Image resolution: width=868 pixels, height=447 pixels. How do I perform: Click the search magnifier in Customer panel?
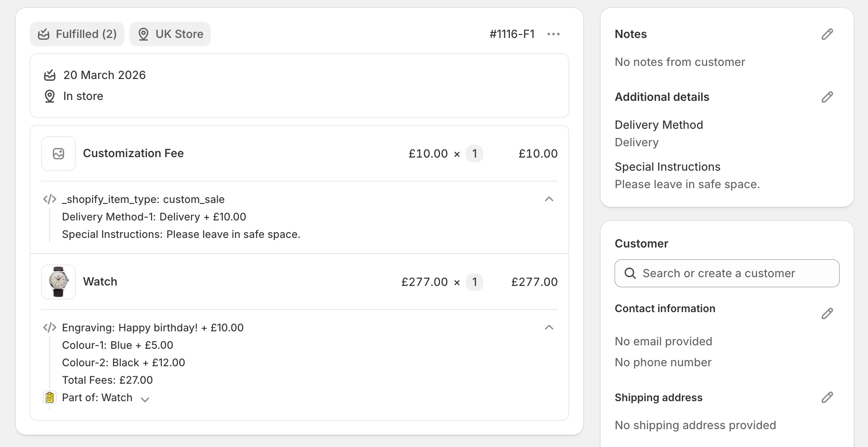pos(630,273)
